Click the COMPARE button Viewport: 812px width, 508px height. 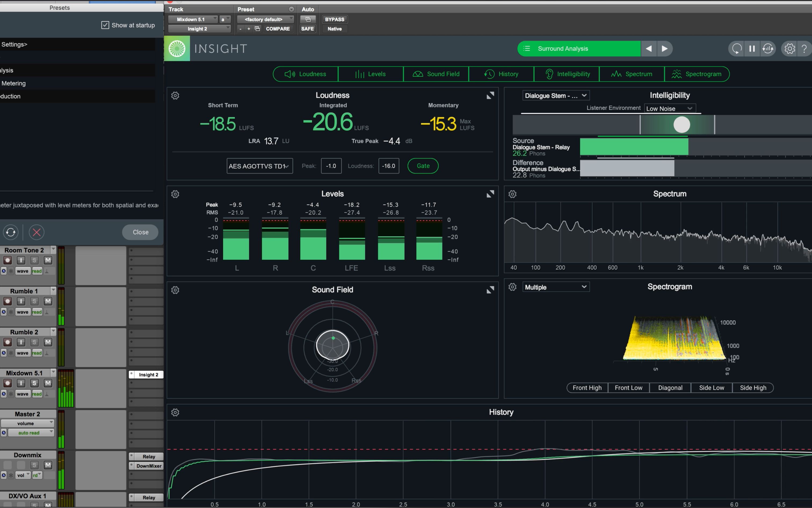coord(277,29)
